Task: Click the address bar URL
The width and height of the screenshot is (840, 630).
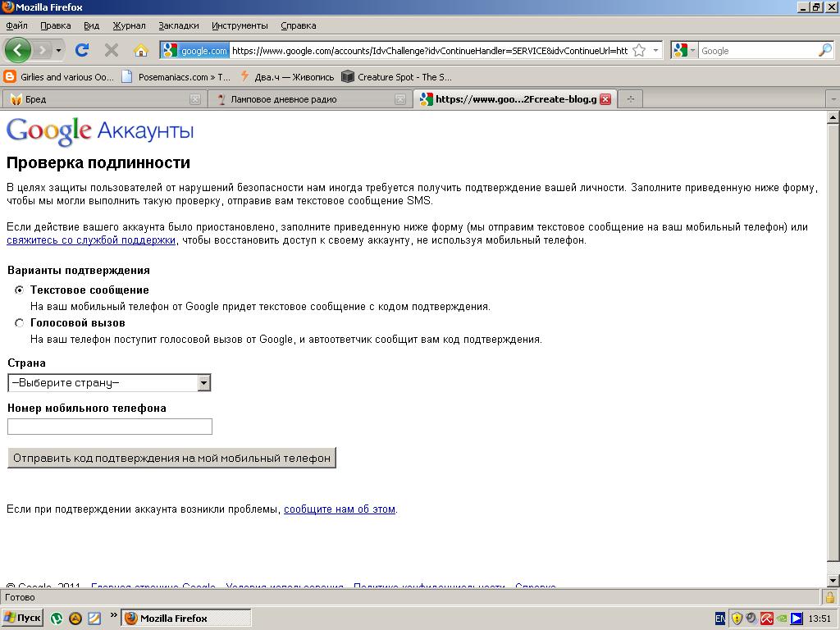Action: (x=430, y=51)
